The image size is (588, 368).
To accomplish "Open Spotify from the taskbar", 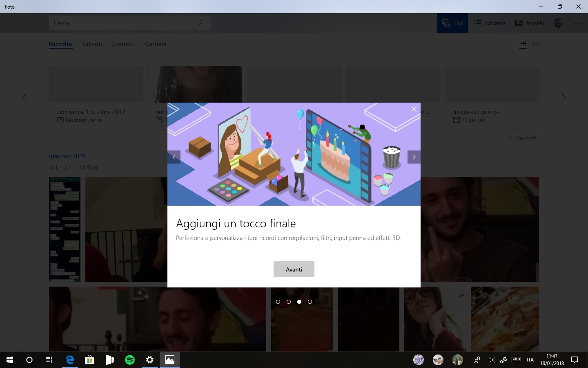I will [130, 360].
